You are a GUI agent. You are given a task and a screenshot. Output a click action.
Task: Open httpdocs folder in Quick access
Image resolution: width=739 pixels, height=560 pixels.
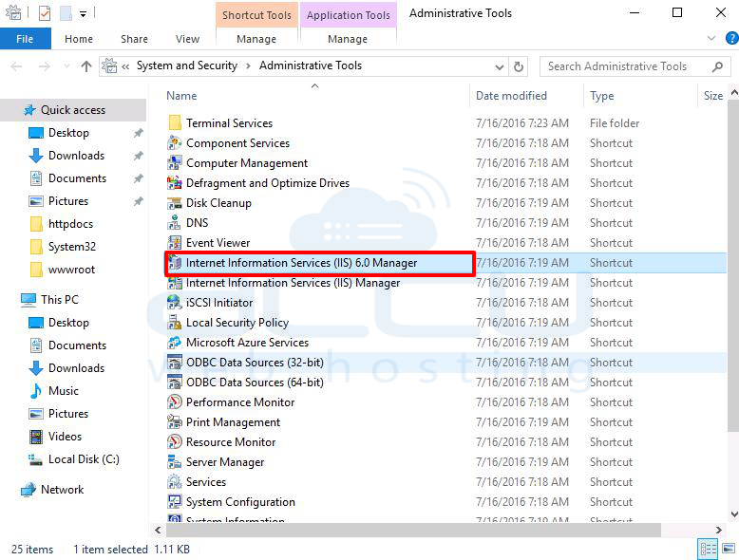coord(70,224)
